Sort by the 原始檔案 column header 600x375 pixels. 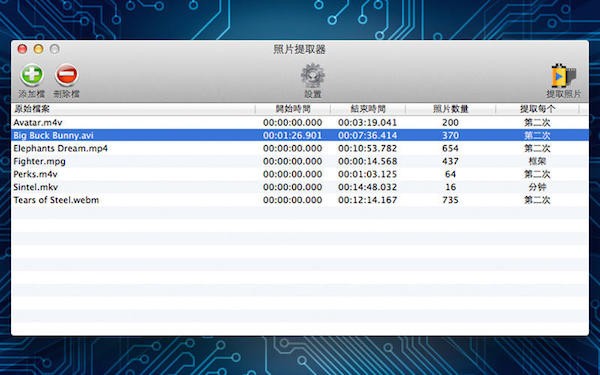[133, 109]
